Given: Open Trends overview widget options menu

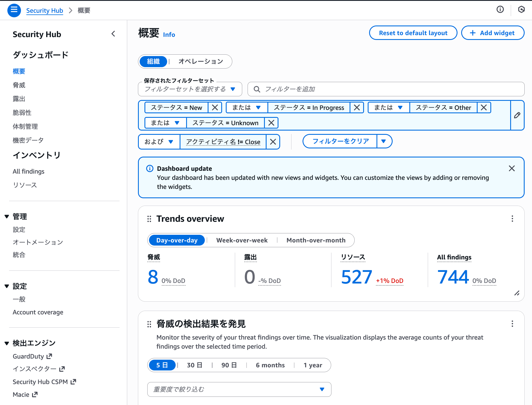Looking at the screenshot, I should [512, 219].
